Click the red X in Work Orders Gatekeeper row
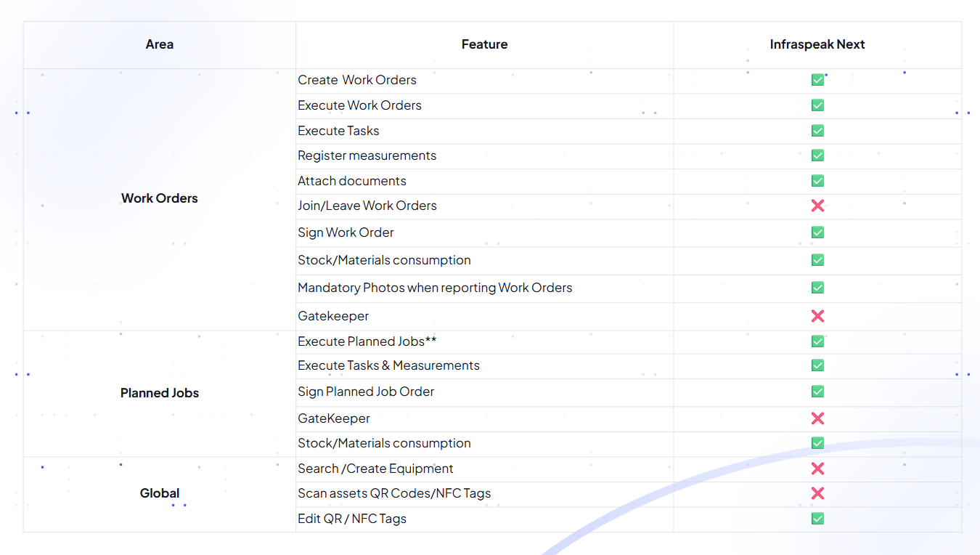 click(x=817, y=316)
